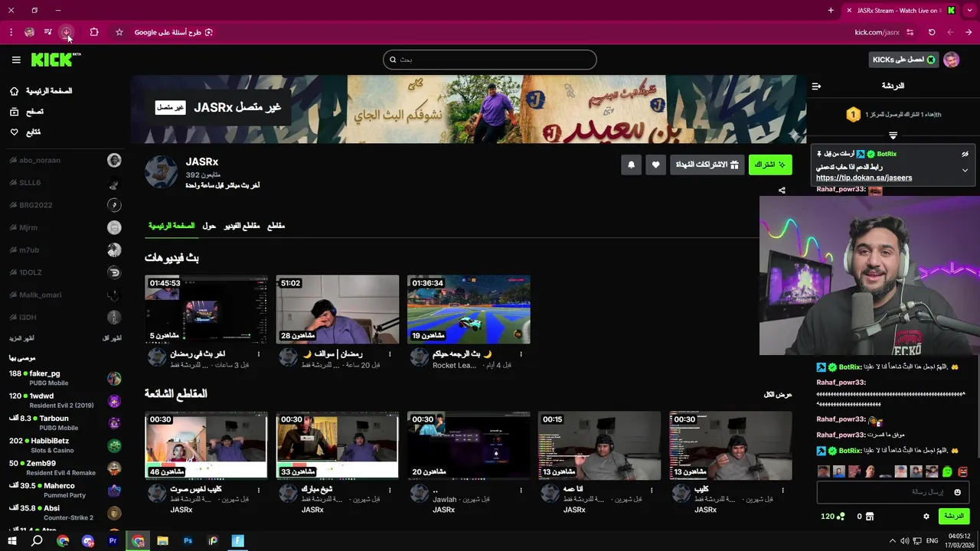Click the heart follow button on channel
Screen dimensions: 980x551
[x=655, y=165]
